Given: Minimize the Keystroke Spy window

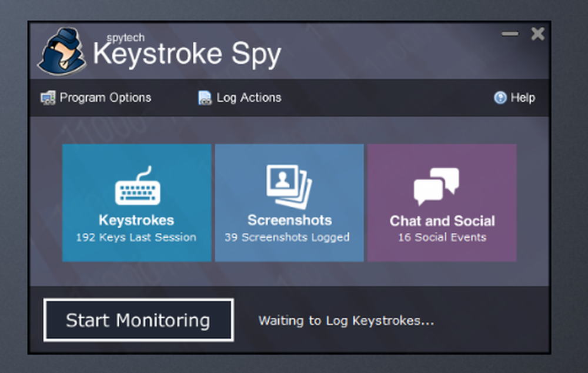Looking at the screenshot, I should coord(510,34).
